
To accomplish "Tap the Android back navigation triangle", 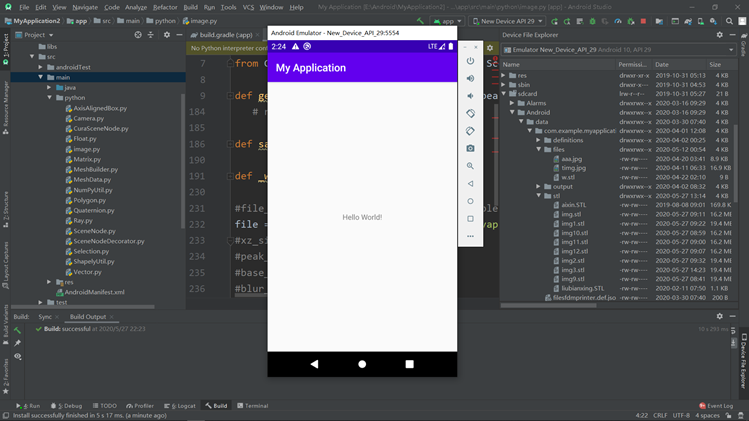I will [x=314, y=364].
